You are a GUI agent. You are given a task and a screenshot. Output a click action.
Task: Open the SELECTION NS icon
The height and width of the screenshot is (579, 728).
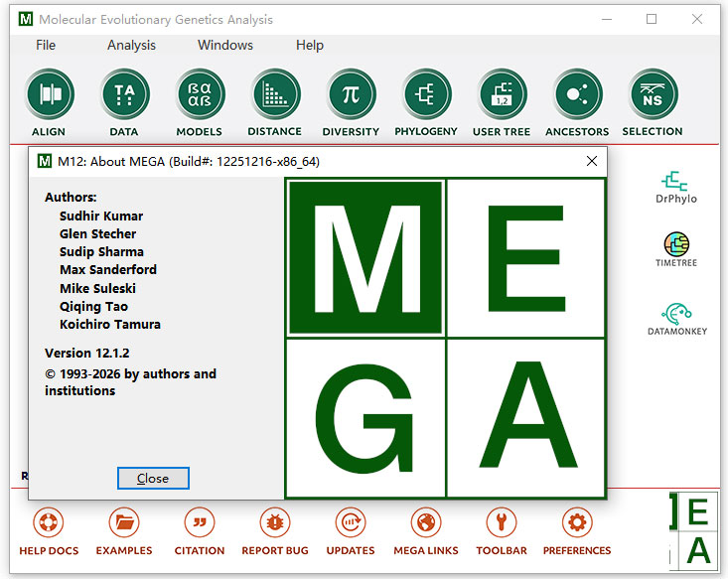[653, 94]
